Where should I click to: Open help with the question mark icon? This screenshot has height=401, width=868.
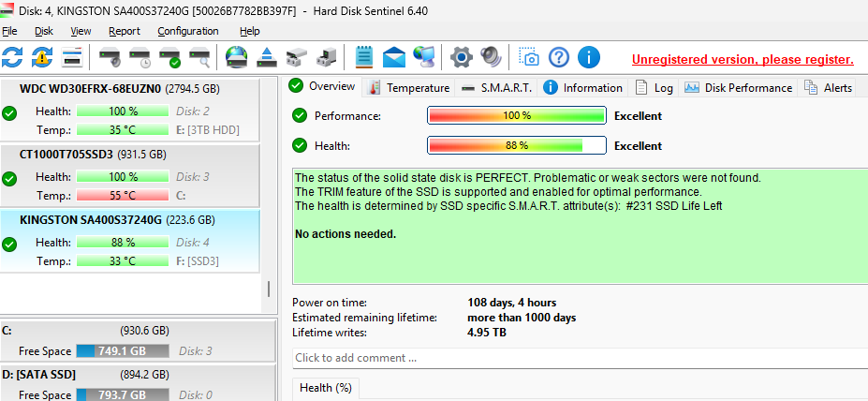click(x=559, y=56)
